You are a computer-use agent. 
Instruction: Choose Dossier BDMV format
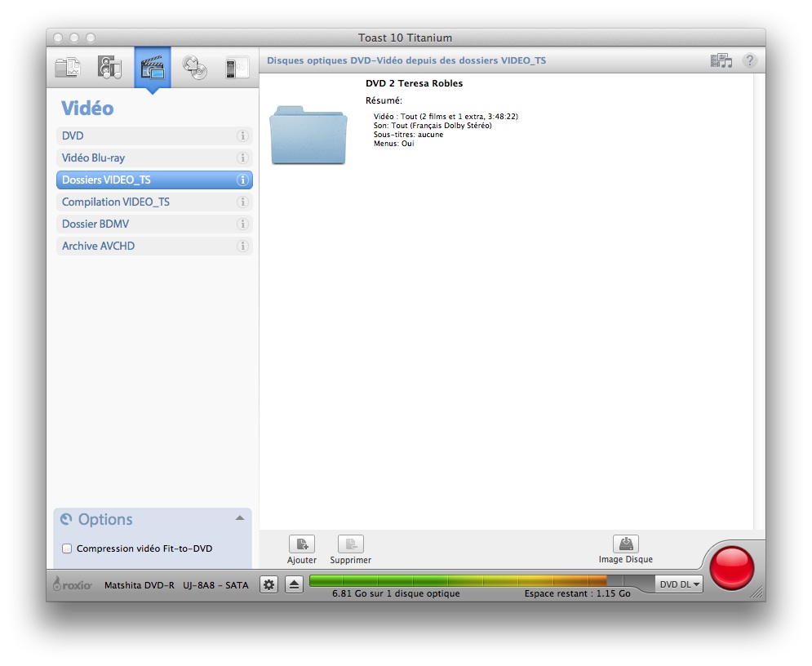tap(154, 224)
